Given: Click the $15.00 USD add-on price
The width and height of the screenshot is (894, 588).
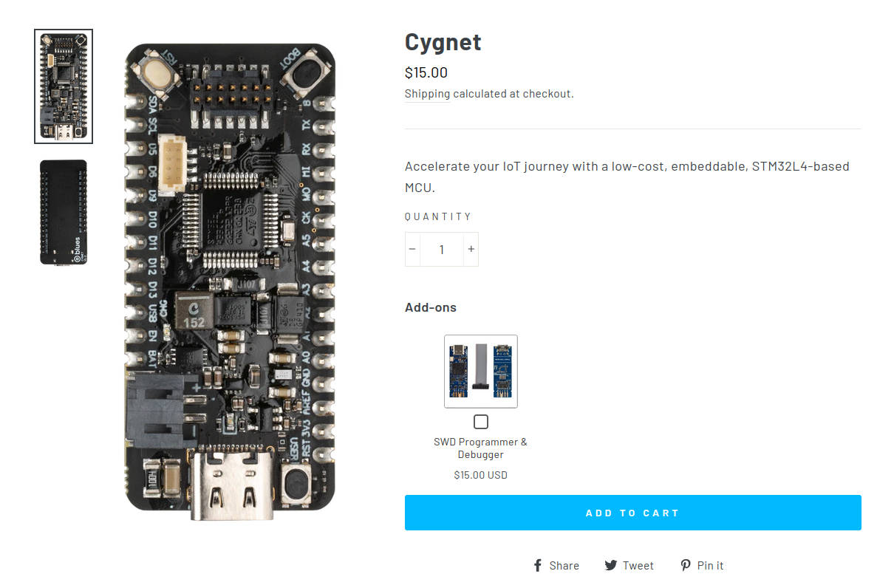Looking at the screenshot, I should (x=481, y=475).
